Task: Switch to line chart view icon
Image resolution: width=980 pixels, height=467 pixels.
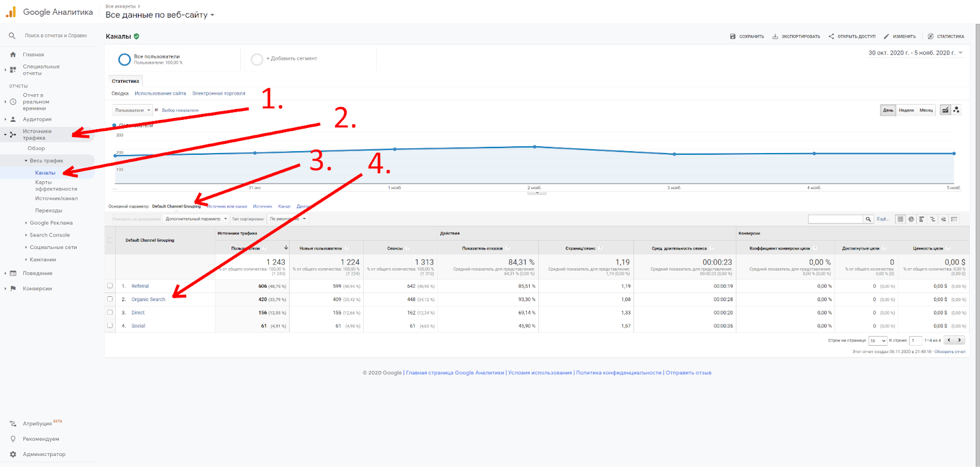Action: pos(945,110)
